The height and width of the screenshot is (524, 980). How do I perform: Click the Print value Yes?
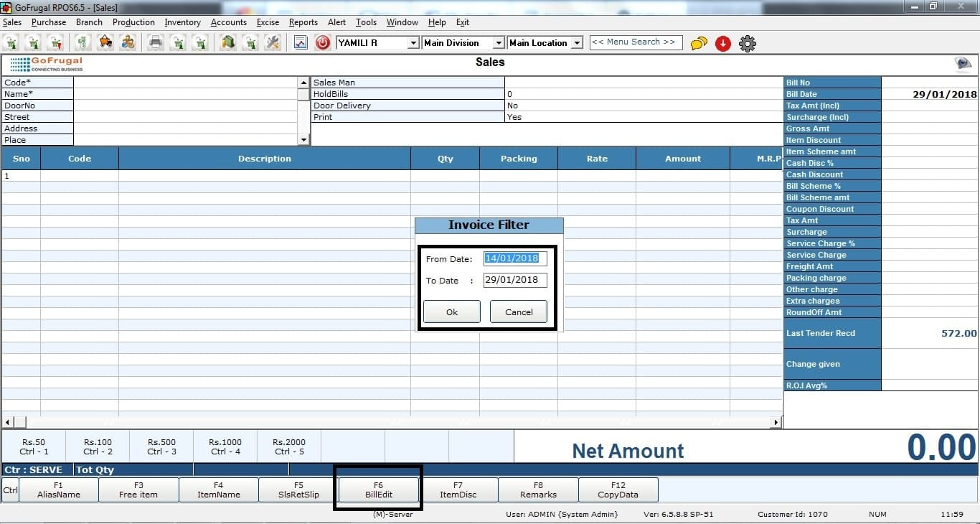tap(514, 117)
